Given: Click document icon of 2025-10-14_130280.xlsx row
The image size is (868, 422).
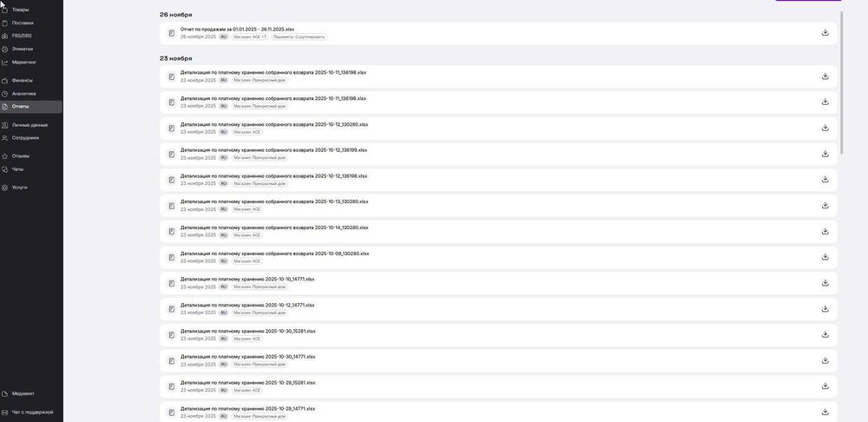Looking at the screenshot, I should 172,232.
